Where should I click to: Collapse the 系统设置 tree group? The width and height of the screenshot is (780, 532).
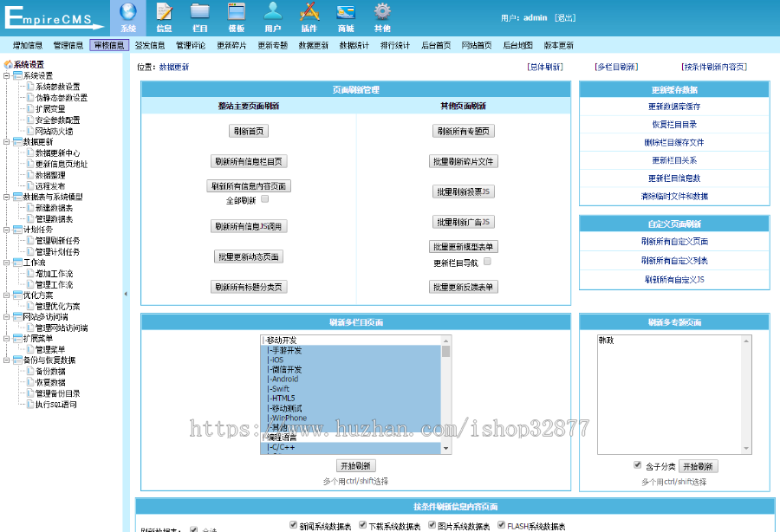pyautogui.click(x=6, y=75)
